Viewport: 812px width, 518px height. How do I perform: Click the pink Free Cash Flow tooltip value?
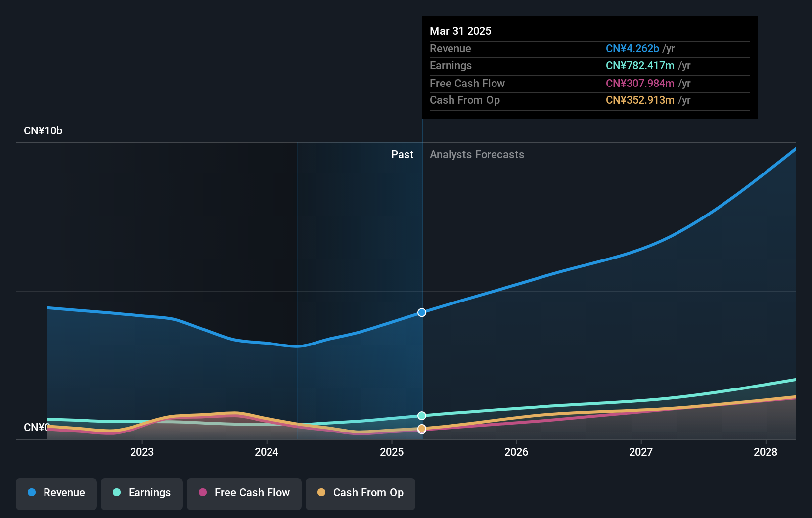tap(639, 83)
